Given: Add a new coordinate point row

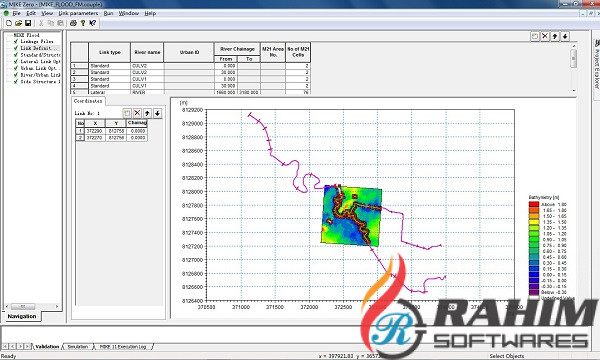Looking at the screenshot, I should [x=127, y=113].
